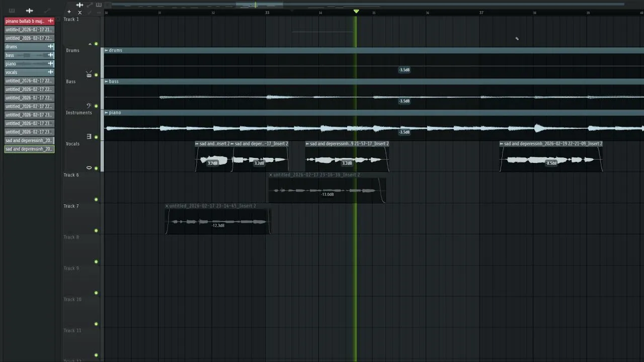
Task: Toggle the Track 7 mute LED
Action: coord(96,231)
